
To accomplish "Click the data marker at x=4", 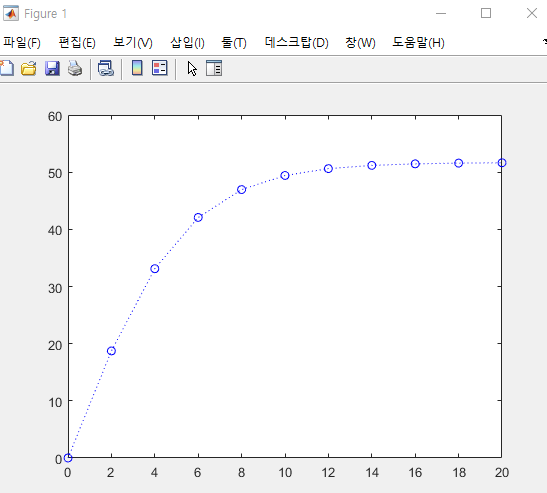I will click(x=155, y=269).
